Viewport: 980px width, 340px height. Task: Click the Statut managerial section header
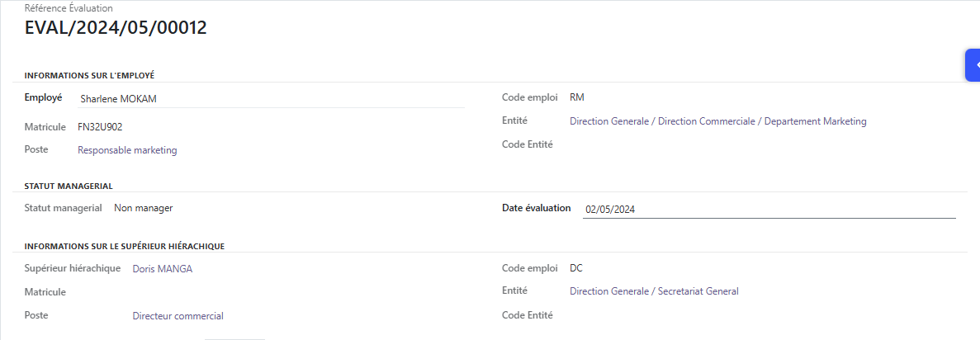(x=69, y=186)
